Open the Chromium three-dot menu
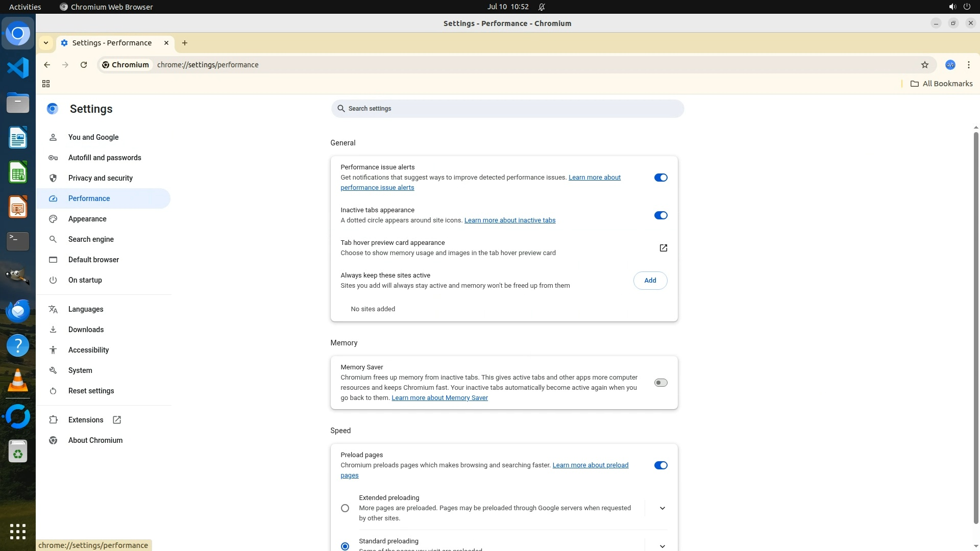The height and width of the screenshot is (551, 980). [968, 65]
